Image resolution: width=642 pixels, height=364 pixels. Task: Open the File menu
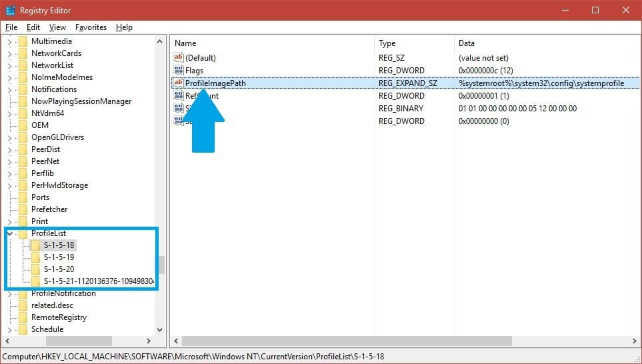coord(11,27)
